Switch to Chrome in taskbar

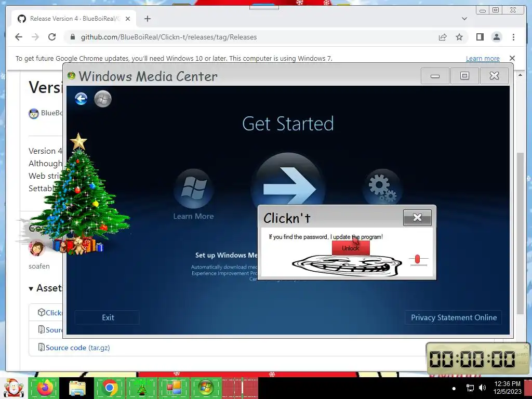point(109,388)
